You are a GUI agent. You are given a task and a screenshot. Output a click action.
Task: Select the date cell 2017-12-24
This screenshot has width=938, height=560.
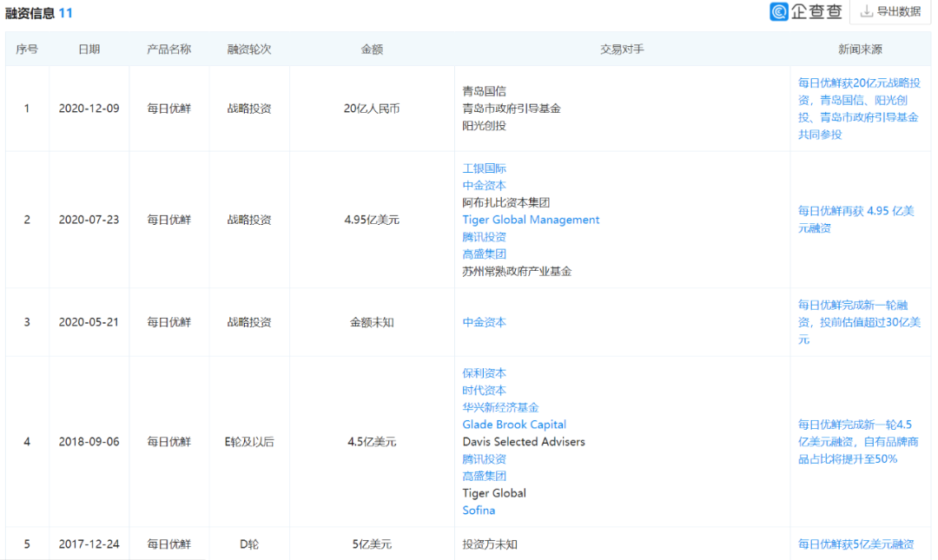point(89,544)
